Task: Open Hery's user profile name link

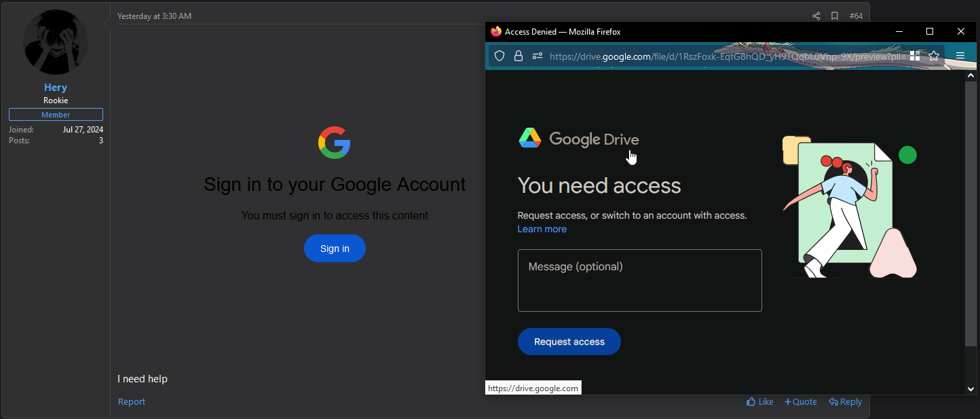Action: pos(56,88)
